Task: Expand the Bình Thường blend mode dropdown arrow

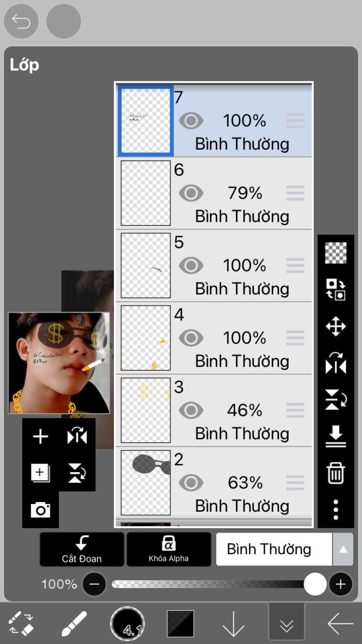Action: coord(343,549)
